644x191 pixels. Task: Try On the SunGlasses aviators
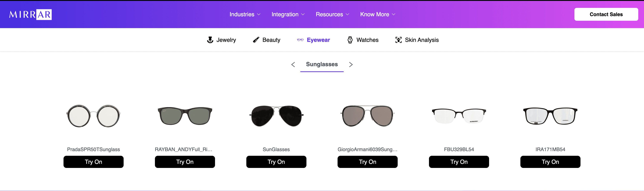tap(276, 162)
